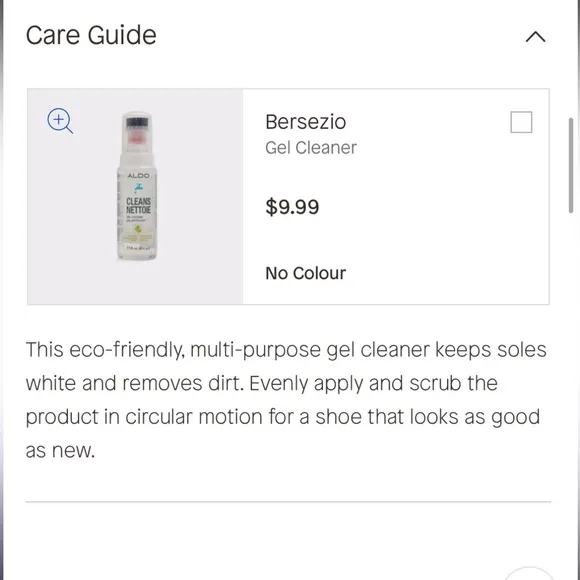The image size is (580, 580).
Task: Click the green leaf emblem on the bottle
Action: click(x=138, y=230)
